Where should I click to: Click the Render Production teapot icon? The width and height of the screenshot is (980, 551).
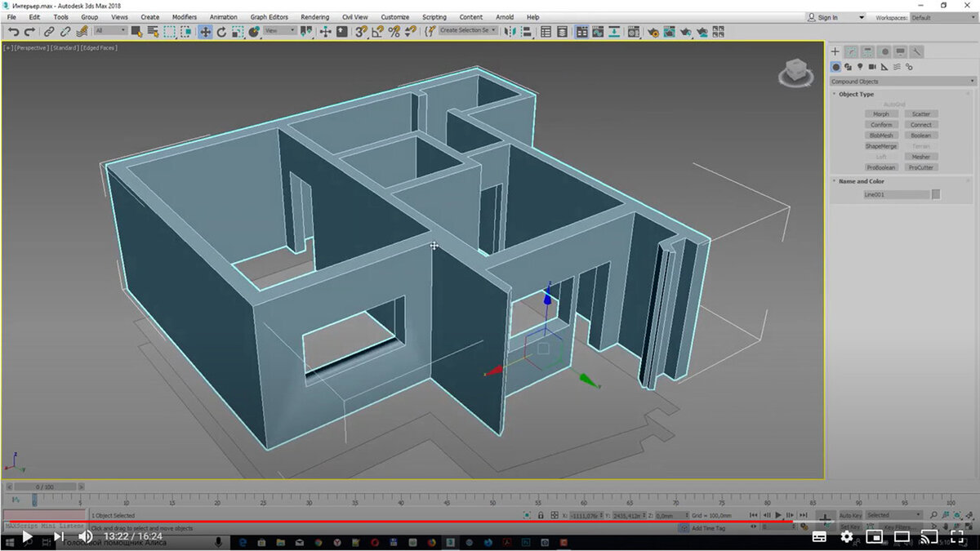point(685,32)
